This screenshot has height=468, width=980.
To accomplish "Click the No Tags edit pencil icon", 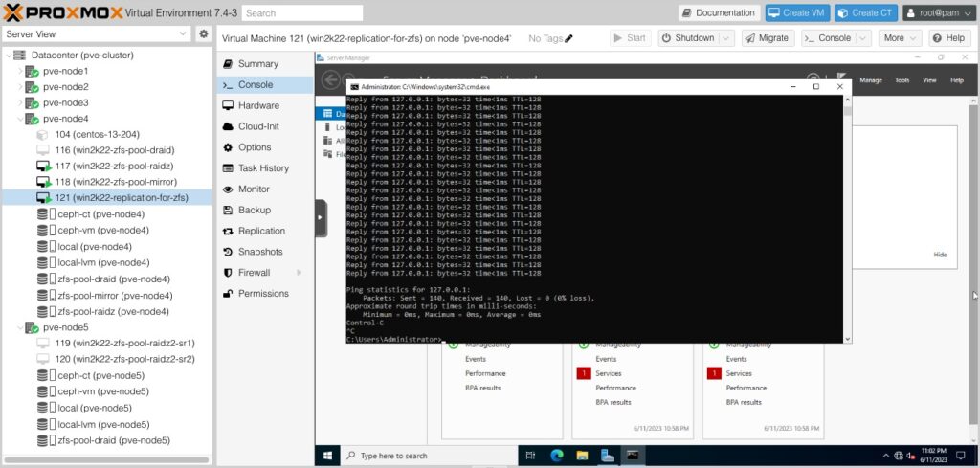I will tap(568, 38).
